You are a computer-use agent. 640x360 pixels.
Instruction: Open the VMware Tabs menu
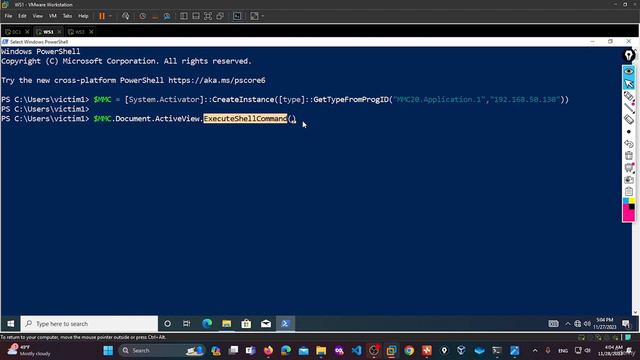[x=67, y=16]
